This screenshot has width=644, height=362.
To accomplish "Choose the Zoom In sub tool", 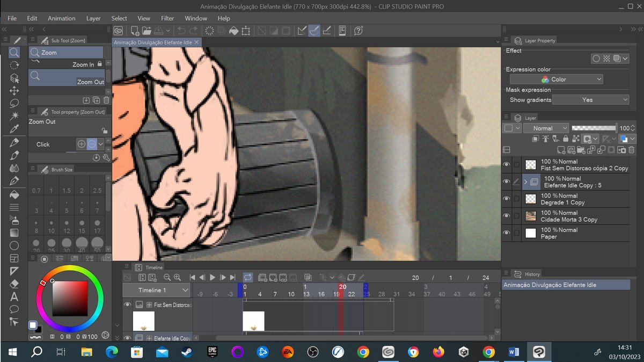I will (66, 64).
